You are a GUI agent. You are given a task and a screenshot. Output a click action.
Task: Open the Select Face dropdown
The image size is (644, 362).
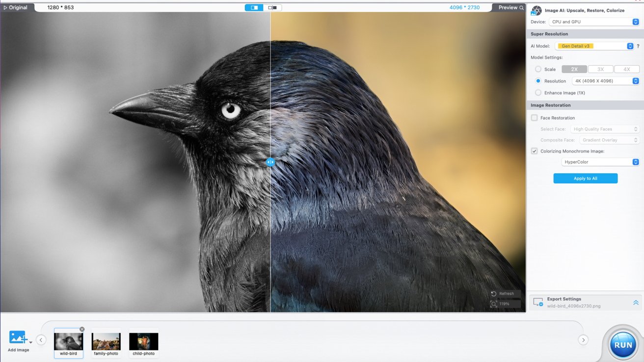(605, 129)
